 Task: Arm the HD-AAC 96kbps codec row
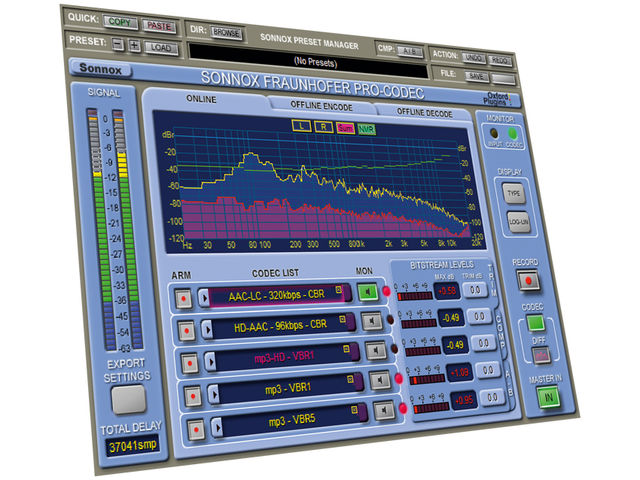click(187, 330)
